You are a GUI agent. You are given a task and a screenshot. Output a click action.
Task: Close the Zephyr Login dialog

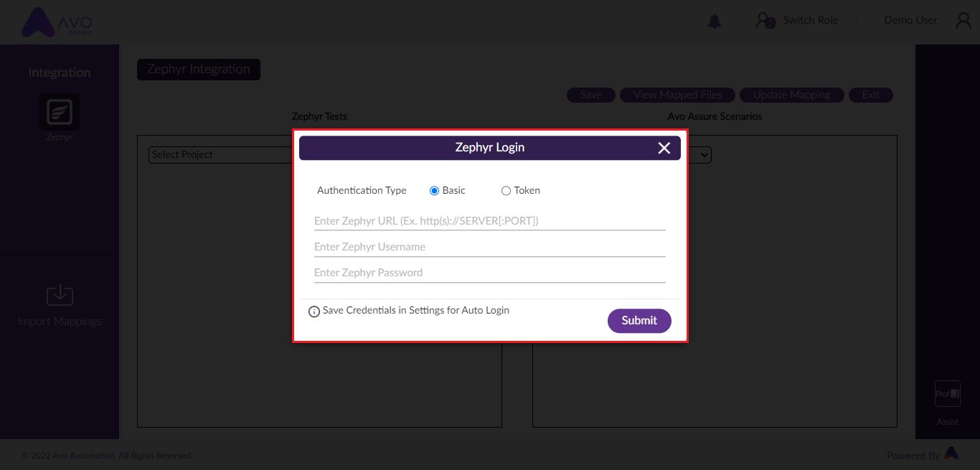pos(664,148)
